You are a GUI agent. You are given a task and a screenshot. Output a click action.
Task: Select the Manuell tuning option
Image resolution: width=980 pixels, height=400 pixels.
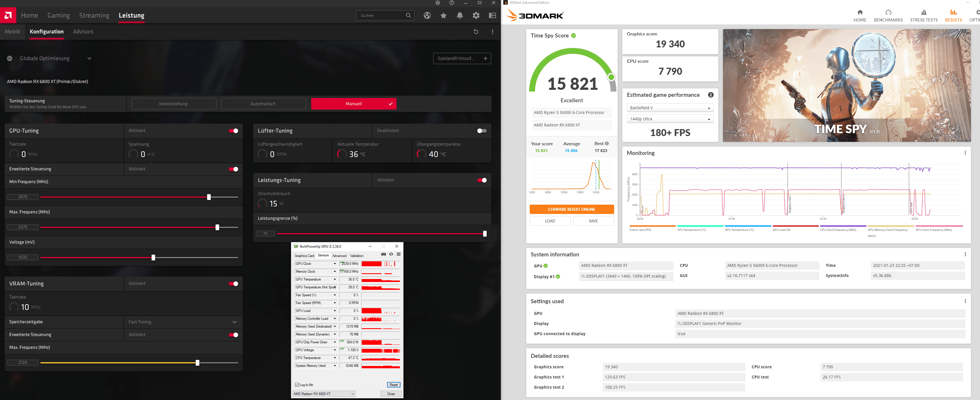click(x=354, y=104)
